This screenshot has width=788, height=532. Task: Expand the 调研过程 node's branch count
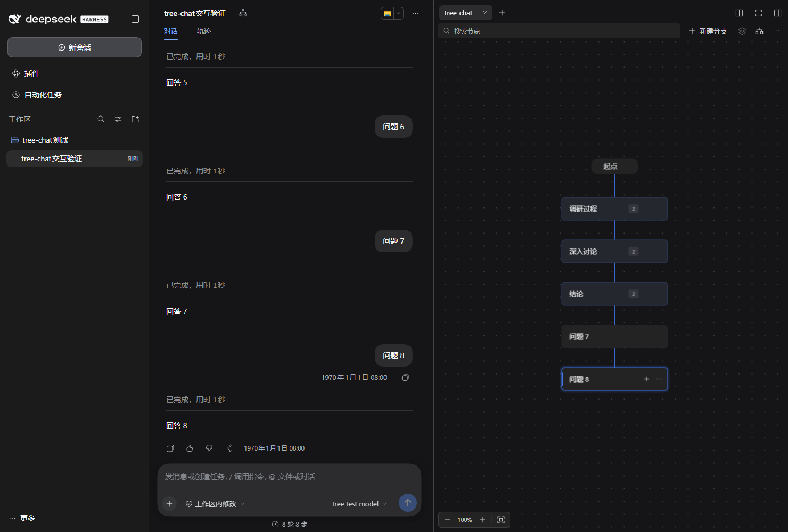(x=633, y=209)
